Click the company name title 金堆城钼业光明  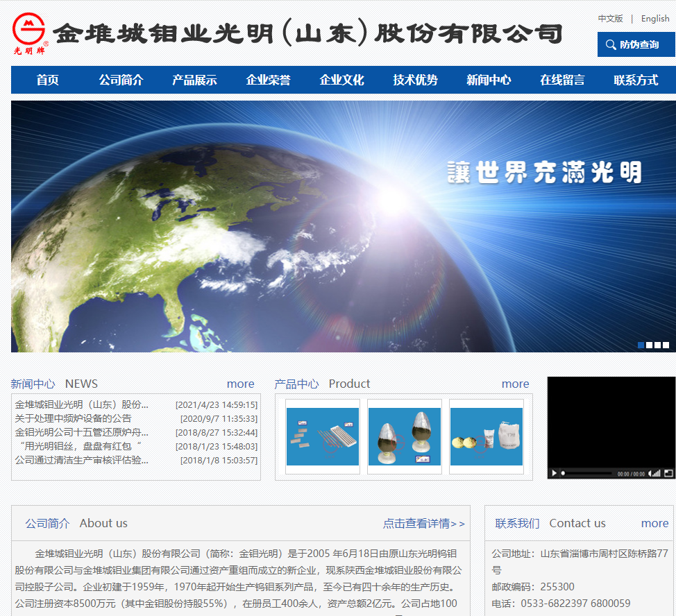coord(308,33)
